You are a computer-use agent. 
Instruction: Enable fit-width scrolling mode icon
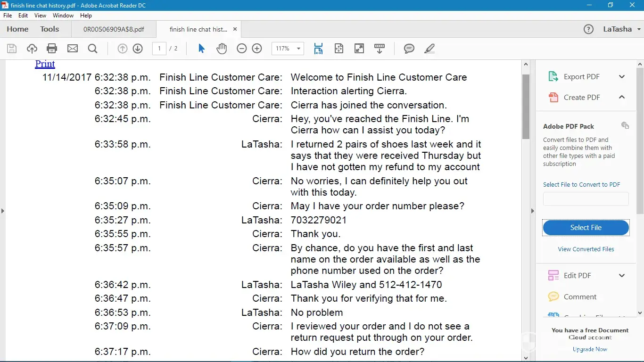[x=319, y=49]
